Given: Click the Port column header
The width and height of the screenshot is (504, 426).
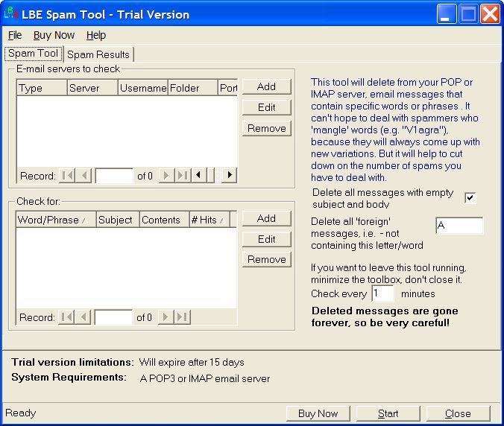Looking at the screenshot, I should [228, 88].
